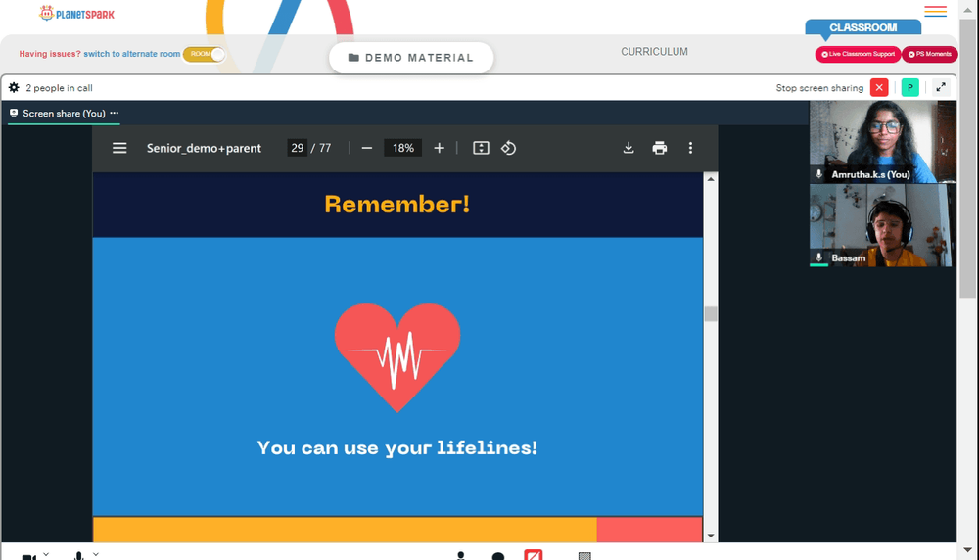Image resolution: width=979 pixels, height=560 pixels.
Task: Open Live Classroom Support
Action: tap(858, 54)
